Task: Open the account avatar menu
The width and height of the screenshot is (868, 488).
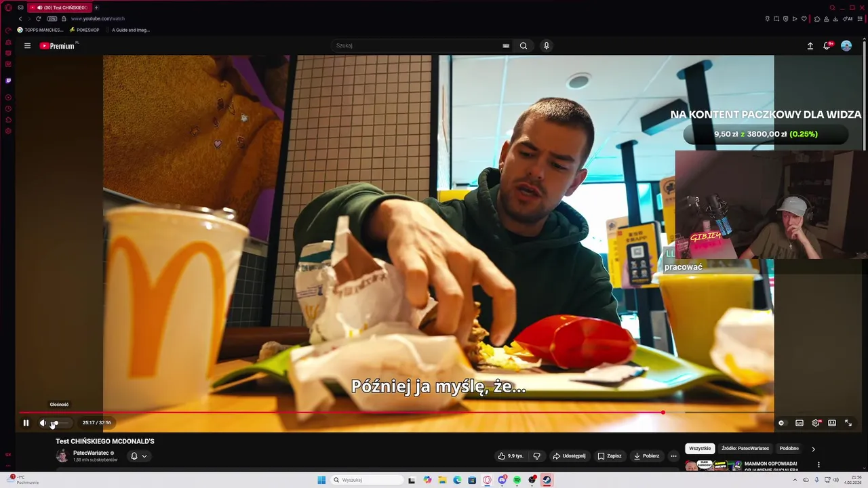Action: [x=846, y=46]
